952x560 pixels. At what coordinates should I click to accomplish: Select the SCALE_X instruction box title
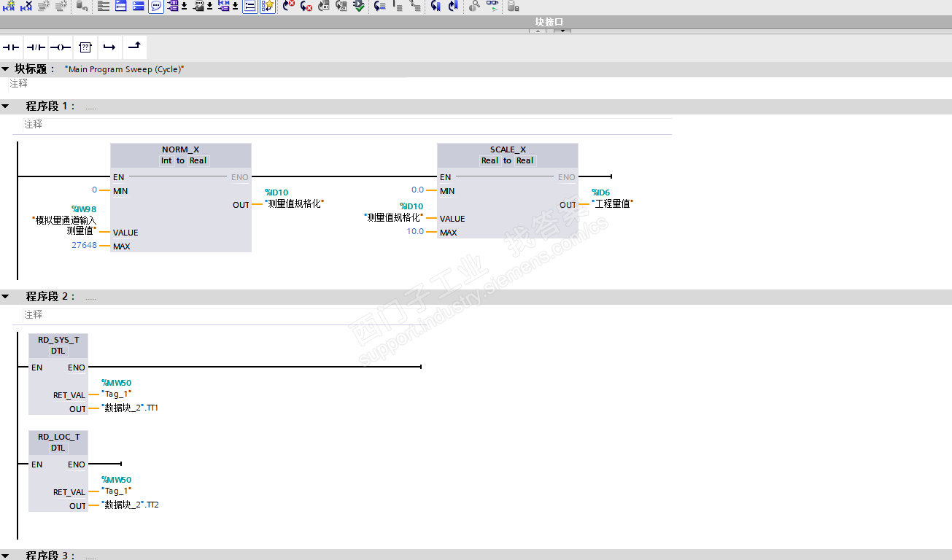508,149
